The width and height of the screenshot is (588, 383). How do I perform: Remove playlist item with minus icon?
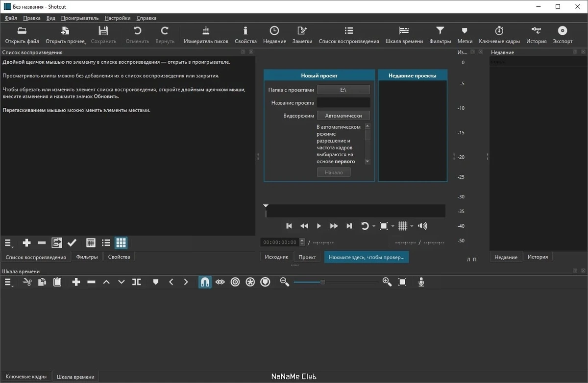click(x=42, y=242)
